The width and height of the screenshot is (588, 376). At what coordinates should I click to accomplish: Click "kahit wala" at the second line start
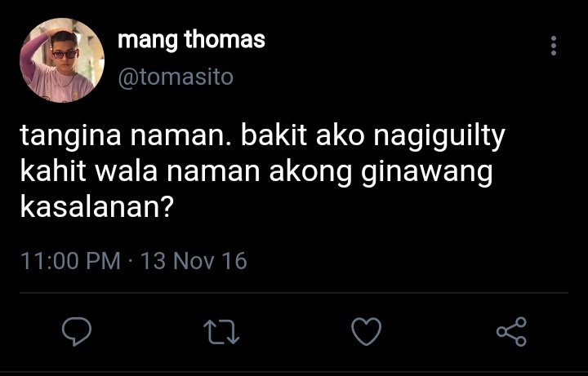(89, 171)
